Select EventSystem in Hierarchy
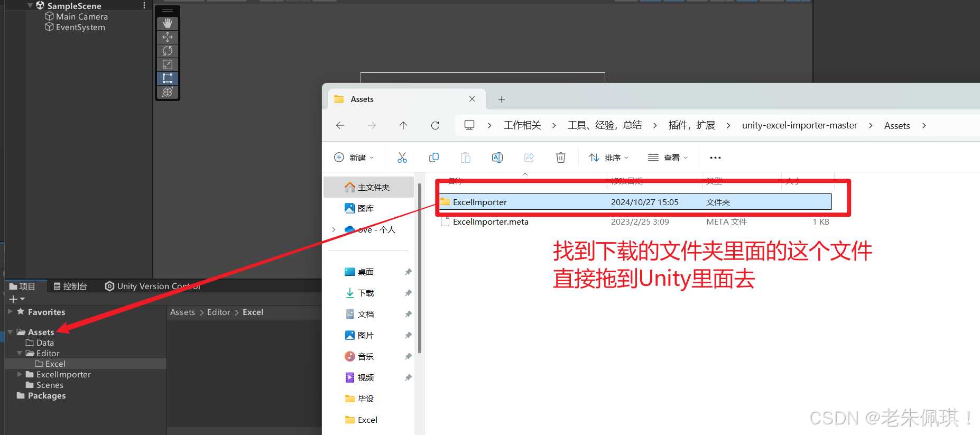The height and width of the screenshot is (435, 980). point(75,27)
